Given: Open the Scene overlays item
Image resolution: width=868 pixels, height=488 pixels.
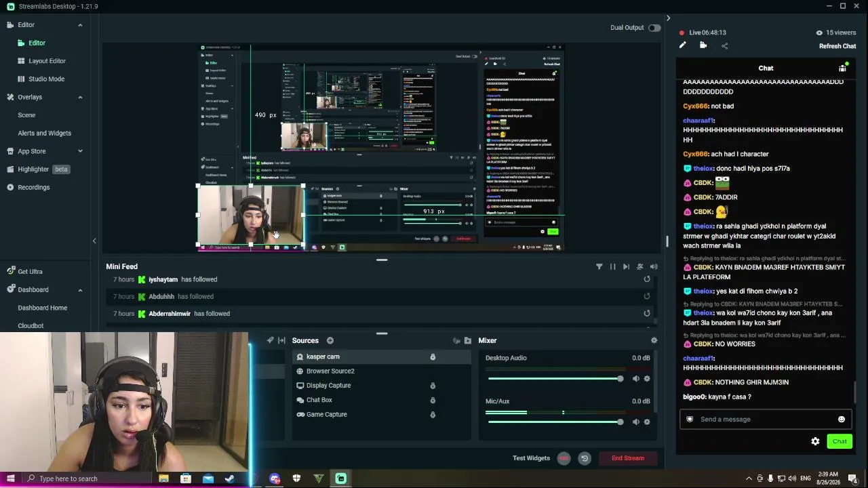Looking at the screenshot, I should (x=26, y=115).
